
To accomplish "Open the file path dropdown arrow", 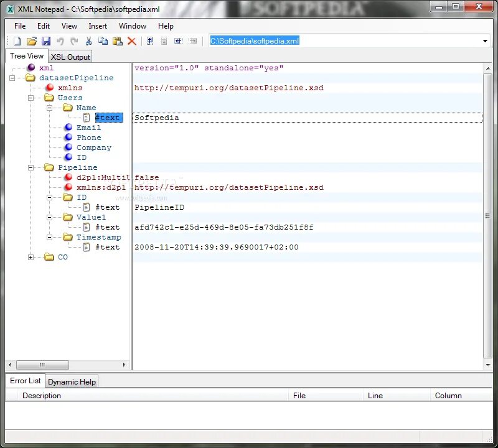I will pos(485,41).
